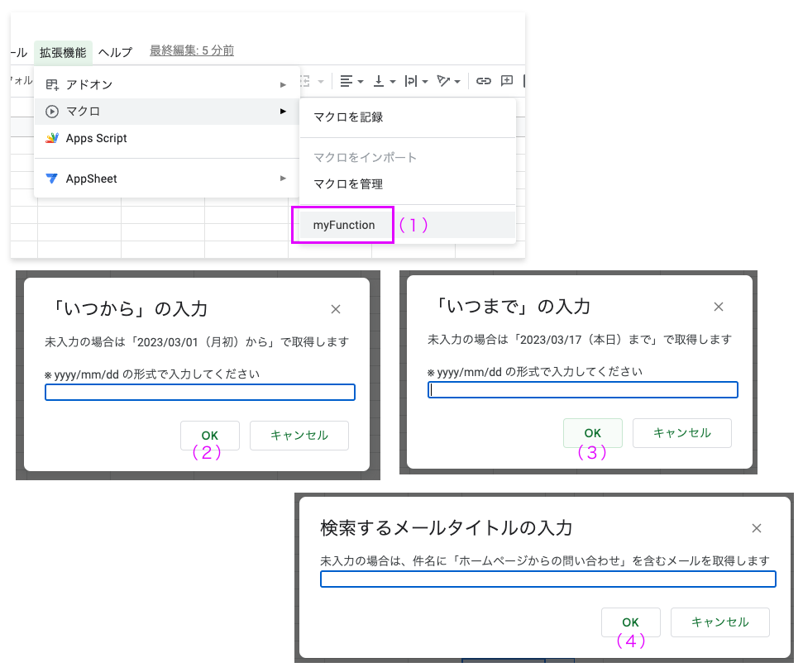Select the text wrapping icon
Screen dimensions: 803x672
413,80
